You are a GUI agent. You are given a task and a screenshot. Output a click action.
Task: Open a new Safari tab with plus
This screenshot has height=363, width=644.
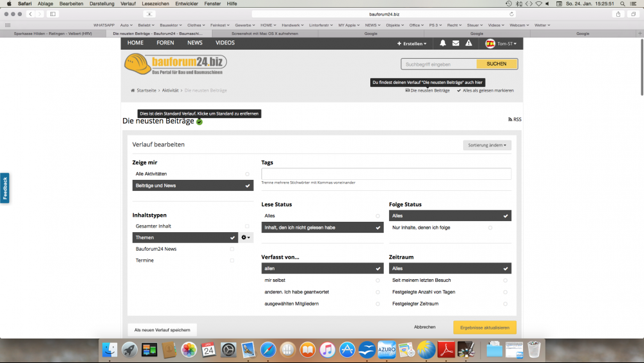[640, 34]
